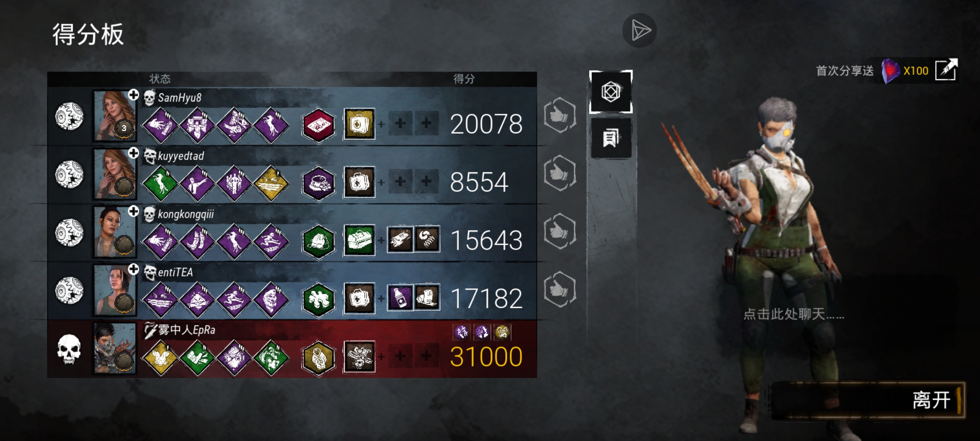The width and height of the screenshot is (980, 441).
Task: Give thumbs up to SamHyu8
Action: click(x=560, y=115)
